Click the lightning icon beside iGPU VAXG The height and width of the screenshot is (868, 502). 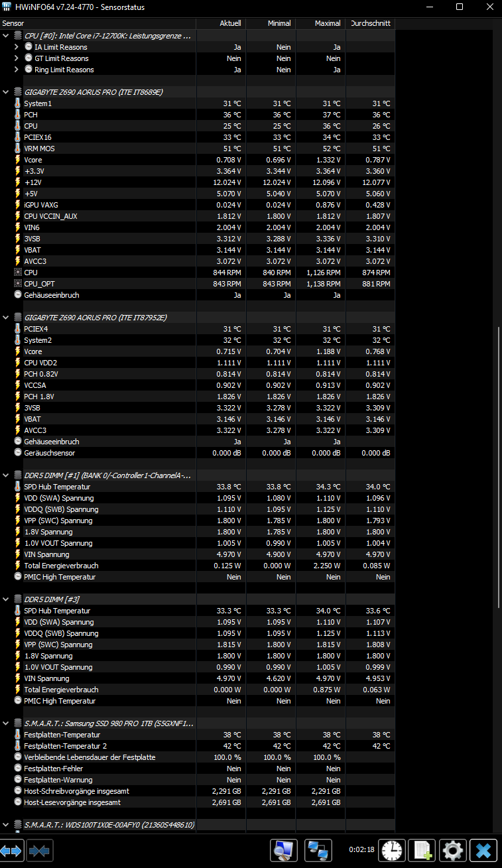tap(18, 205)
